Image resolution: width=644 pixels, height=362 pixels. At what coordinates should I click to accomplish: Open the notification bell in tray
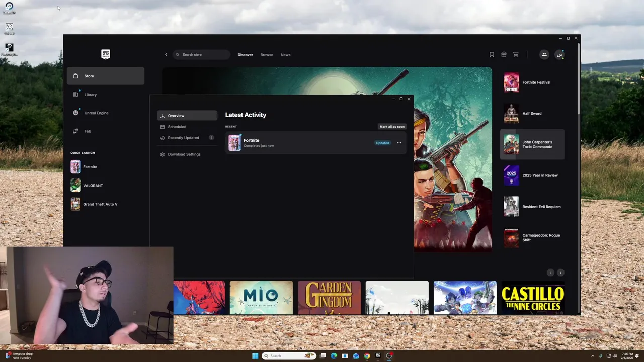(x=637, y=356)
